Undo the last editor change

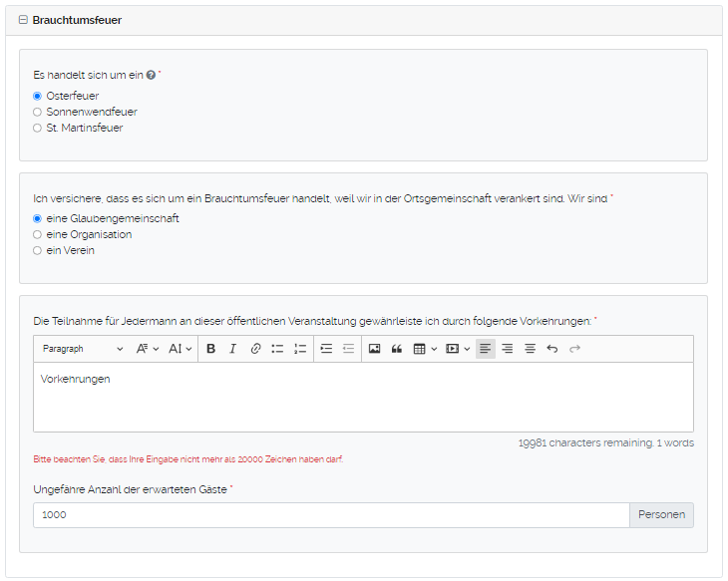pos(552,349)
